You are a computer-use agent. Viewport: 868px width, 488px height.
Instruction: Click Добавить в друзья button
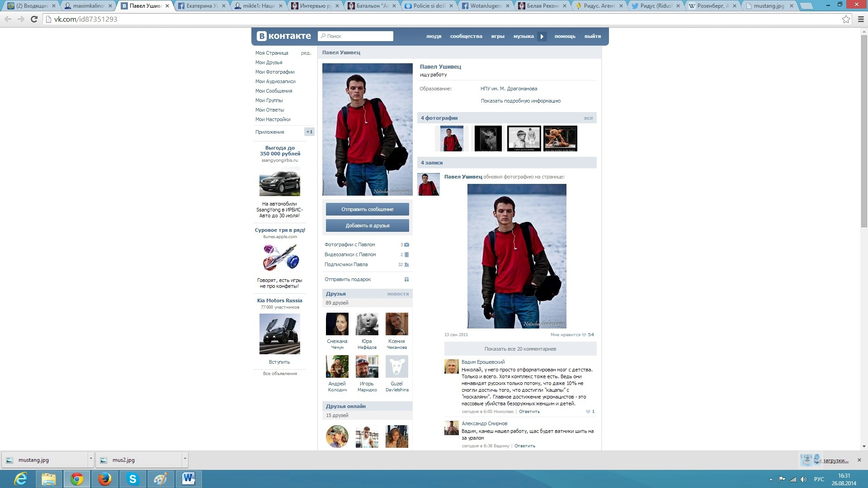click(x=367, y=225)
